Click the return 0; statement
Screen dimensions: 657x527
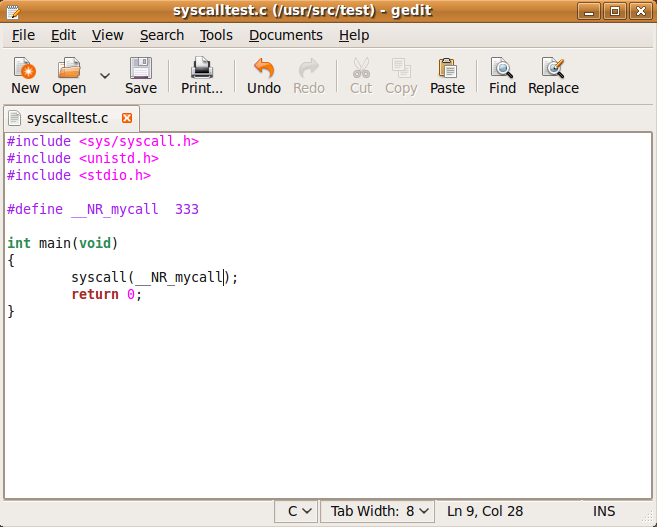point(107,294)
